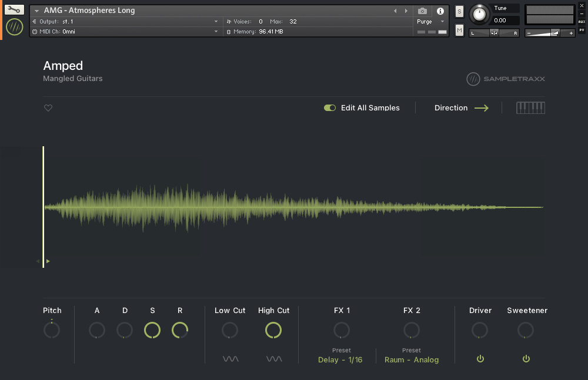588x380 pixels.
Task: Click the Sweetener knob
Action: coord(525,330)
